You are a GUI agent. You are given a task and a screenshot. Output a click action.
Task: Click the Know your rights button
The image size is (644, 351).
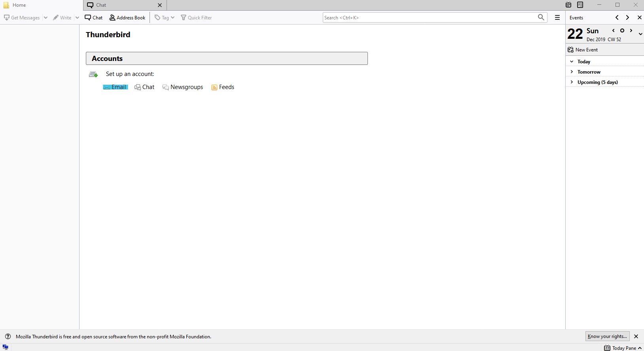click(x=607, y=336)
